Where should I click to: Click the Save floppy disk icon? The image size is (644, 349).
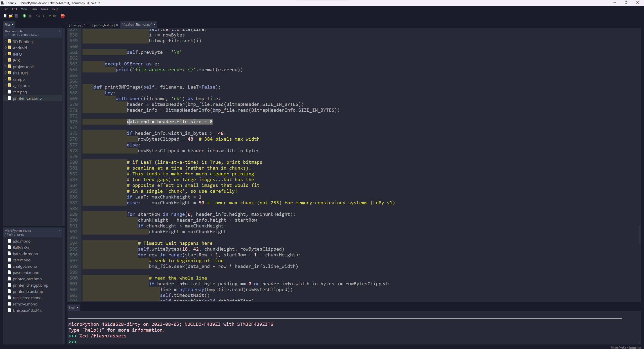pos(16,16)
